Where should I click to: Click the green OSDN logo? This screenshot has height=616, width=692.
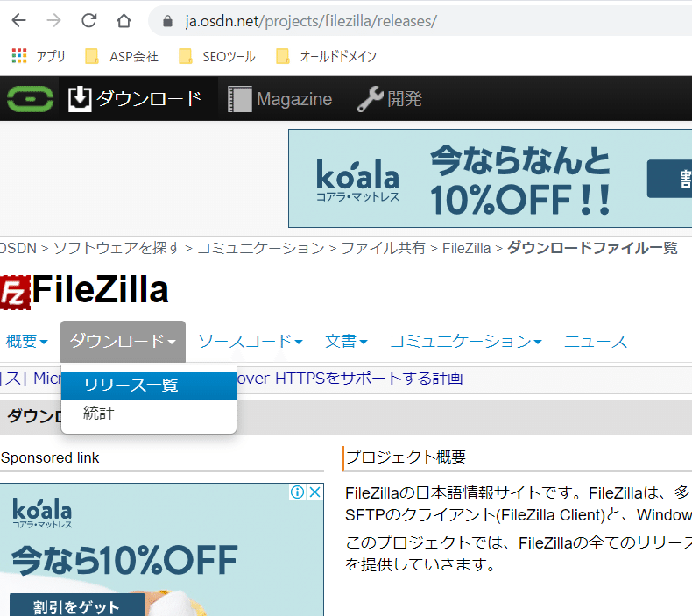[x=30, y=99]
